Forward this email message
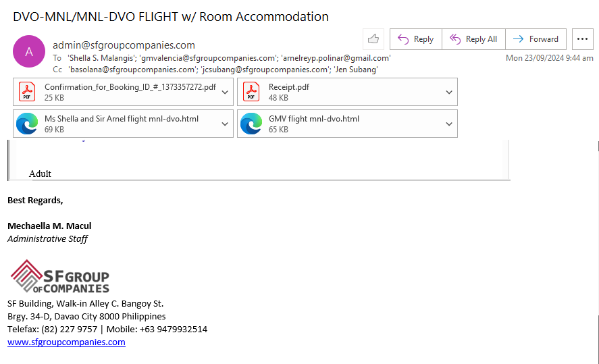This screenshot has width=599, height=364. coord(536,39)
